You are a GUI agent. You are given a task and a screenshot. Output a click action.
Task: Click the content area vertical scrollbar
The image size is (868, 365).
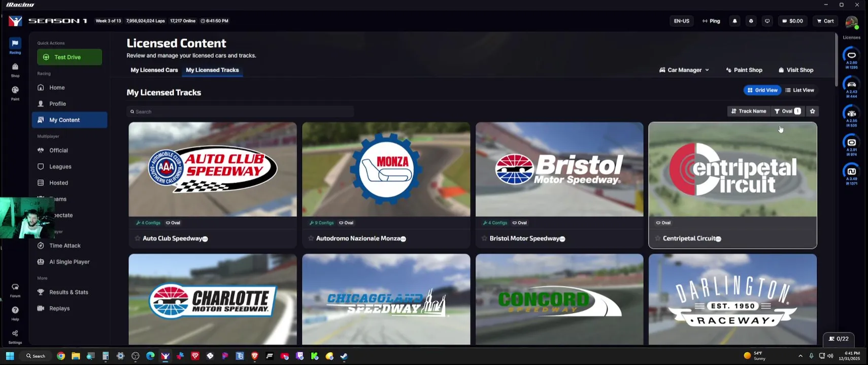[x=836, y=60]
